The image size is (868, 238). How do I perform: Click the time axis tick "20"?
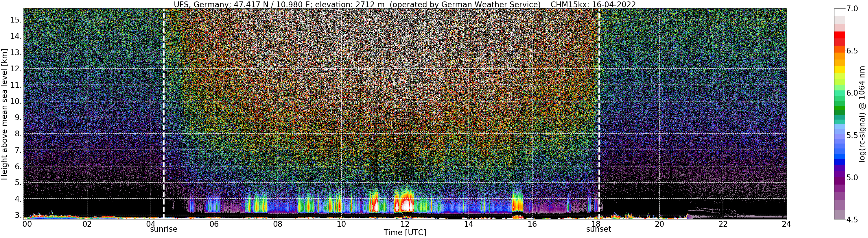pyautogui.click(x=659, y=224)
